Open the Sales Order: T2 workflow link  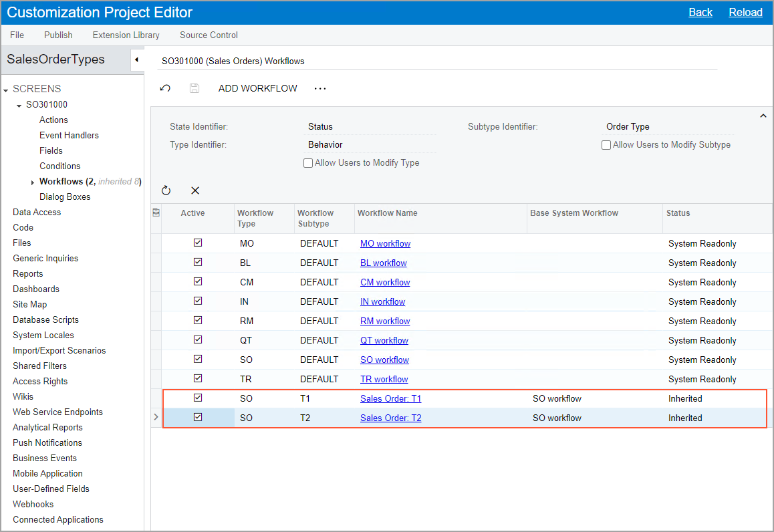point(390,418)
